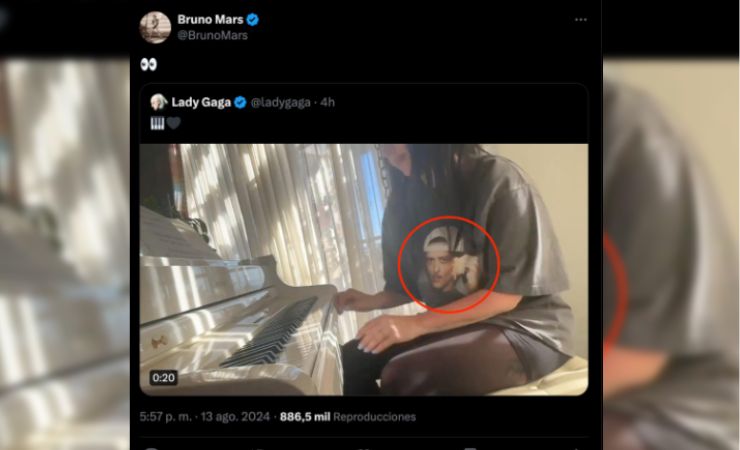Viewport: 740px width, 450px height.
Task: Click the red-circled shirt graphic in video
Action: point(447,262)
